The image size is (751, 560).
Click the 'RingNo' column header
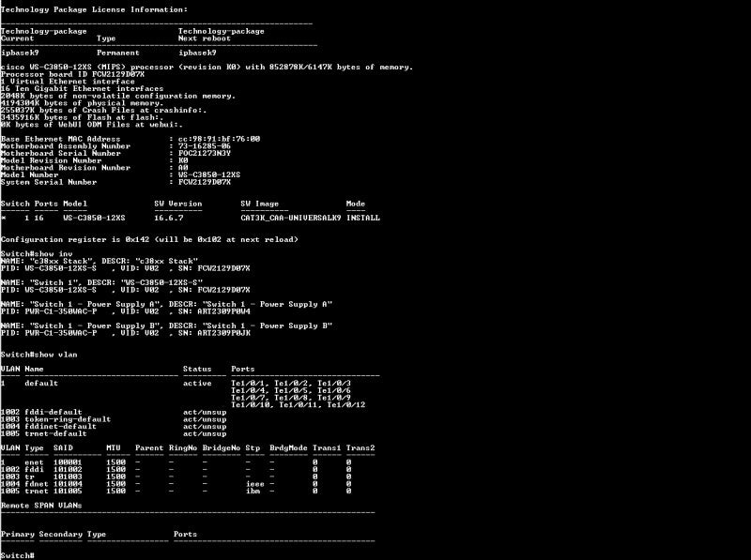click(x=182, y=447)
